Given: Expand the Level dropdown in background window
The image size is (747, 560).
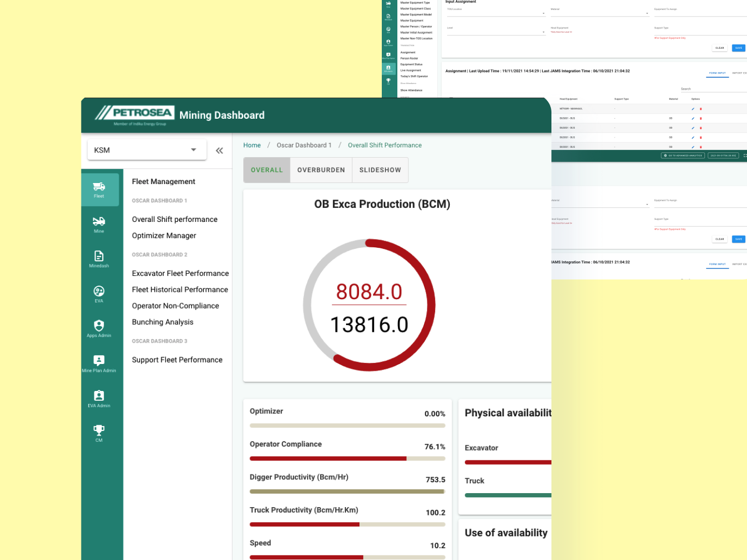Looking at the screenshot, I should pyautogui.click(x=496, y=31).
